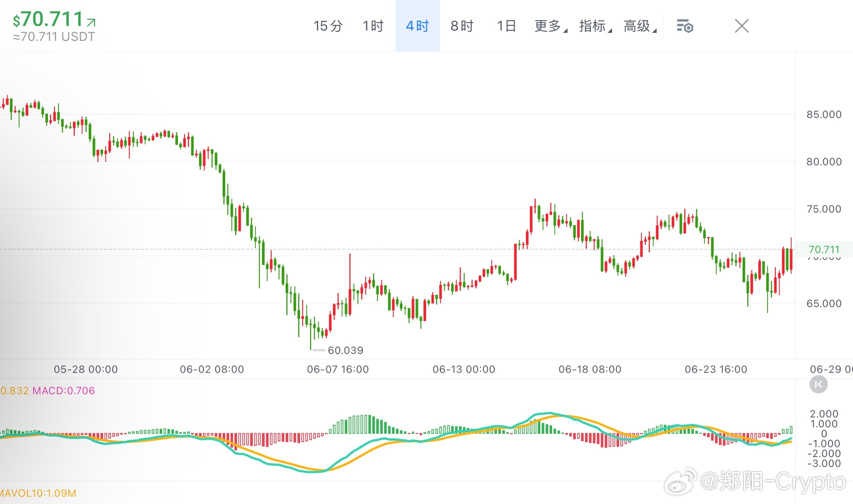Click the 06-23 16:00 time label
853x504 pixels.
(x=716, y=369)
